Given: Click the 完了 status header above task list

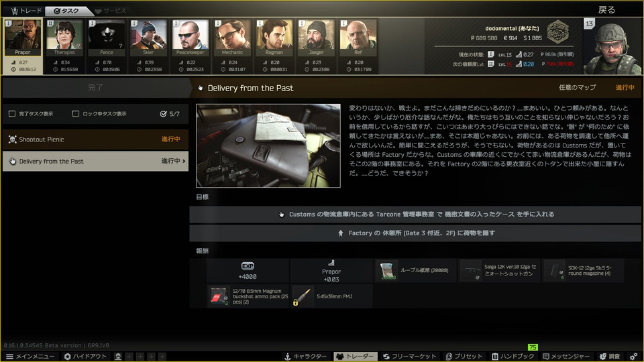Looking at the screenshot, I should tap(95, 87).
